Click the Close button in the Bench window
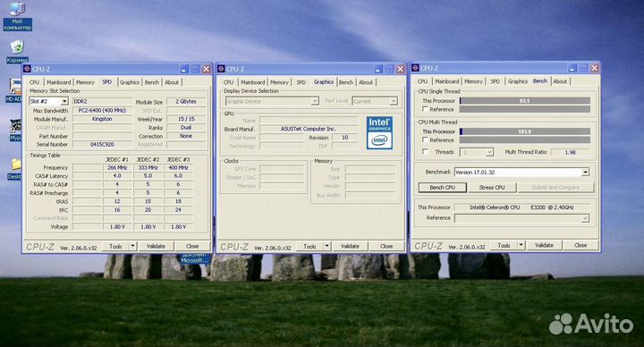The width and height of the screenshot is (644, 347). click(580, 246)
